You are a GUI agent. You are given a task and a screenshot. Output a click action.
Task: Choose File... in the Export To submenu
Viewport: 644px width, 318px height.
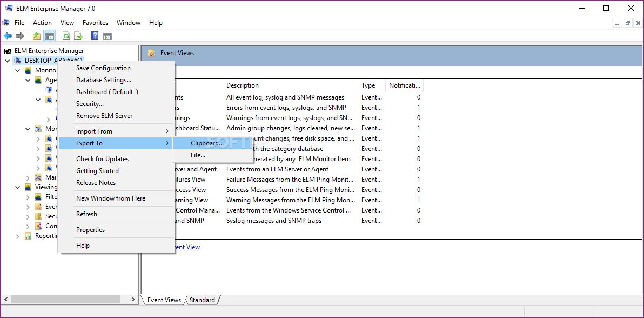[213, 155]
